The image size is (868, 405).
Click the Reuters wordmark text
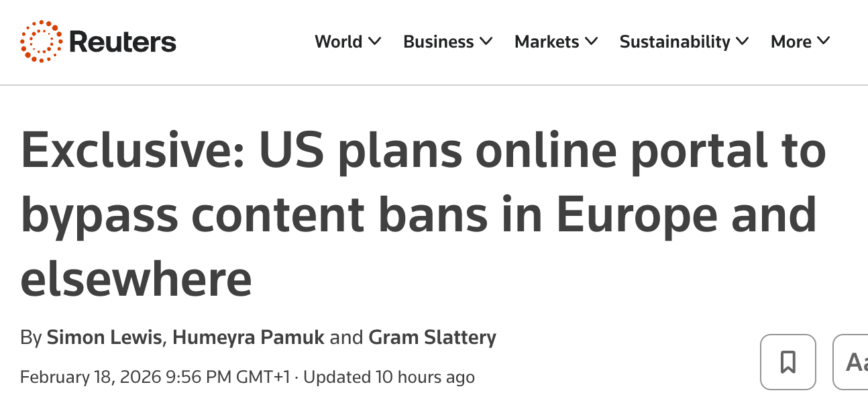[123, 42]
